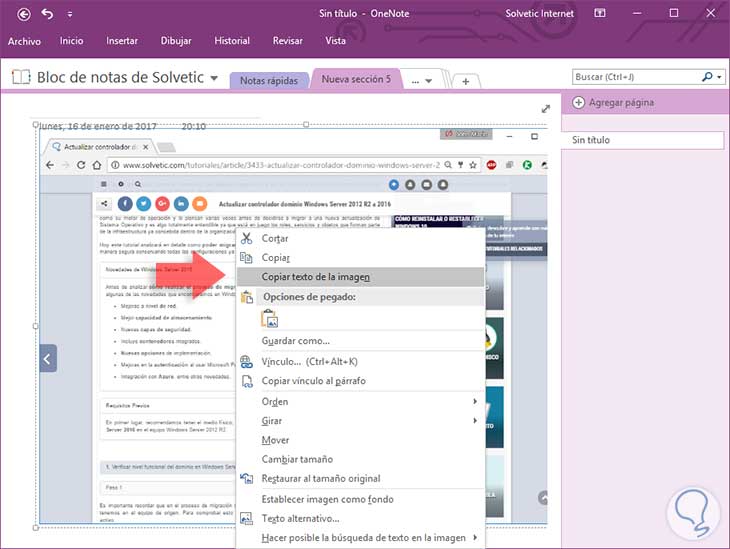Image resolution: width=730 pixels, height=549 pixels.
Task: Click the paste picture option icon
Action: pos(270,319)
